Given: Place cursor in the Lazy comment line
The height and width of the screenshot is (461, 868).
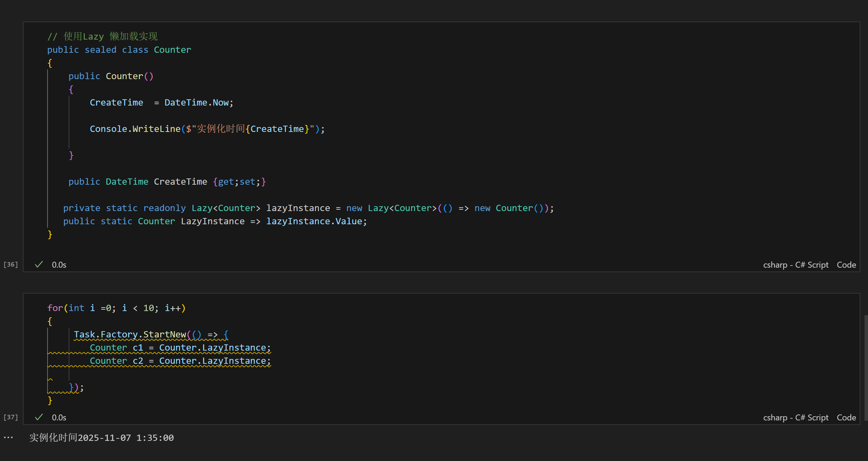Looking at the screenshot, I should pyautogui.click(x=102, y=36).
